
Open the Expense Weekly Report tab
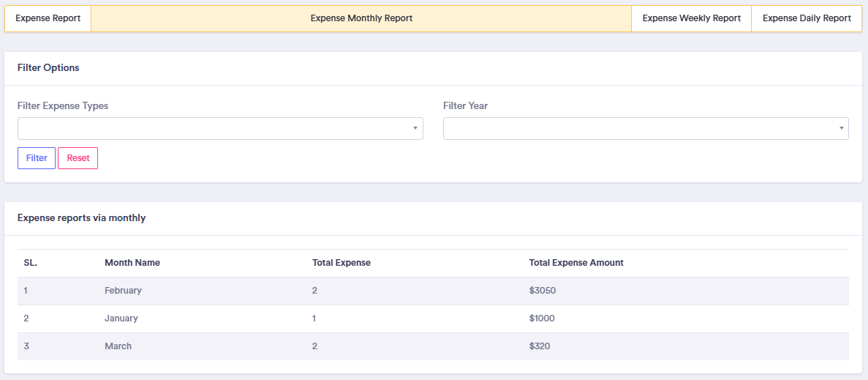click(x=691, y=18)
